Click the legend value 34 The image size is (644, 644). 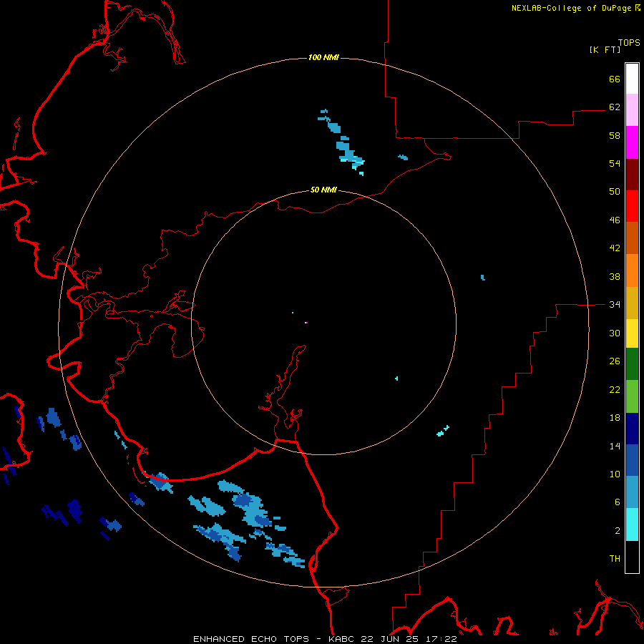[x=615, y=305]
